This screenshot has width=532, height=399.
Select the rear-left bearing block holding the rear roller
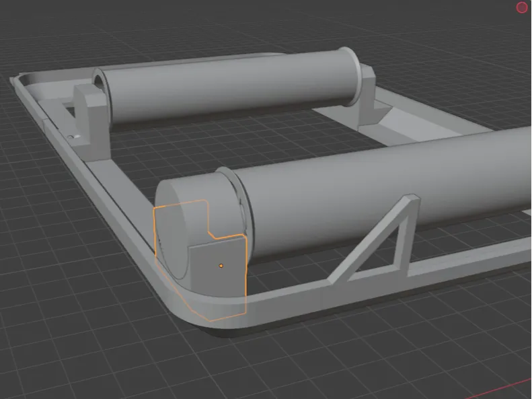[91, 122]
